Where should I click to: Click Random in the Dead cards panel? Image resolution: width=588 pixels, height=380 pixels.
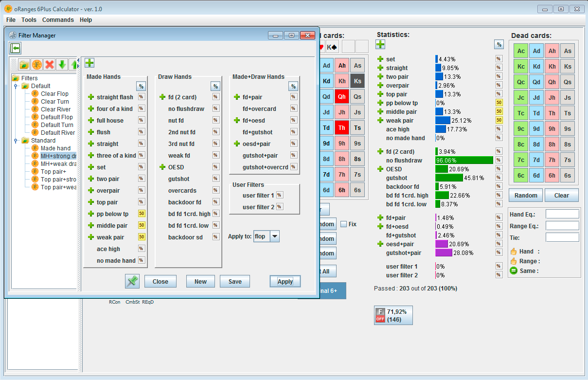(x=525, y=195)
